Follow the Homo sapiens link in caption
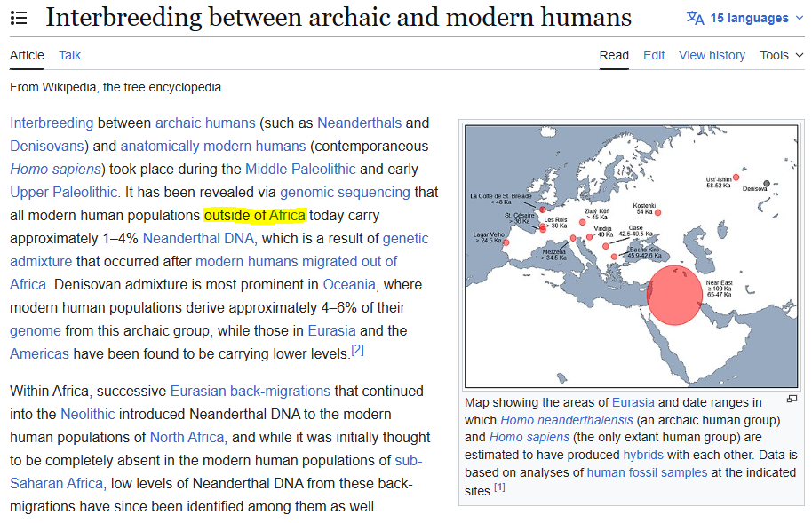 point(529,437)
